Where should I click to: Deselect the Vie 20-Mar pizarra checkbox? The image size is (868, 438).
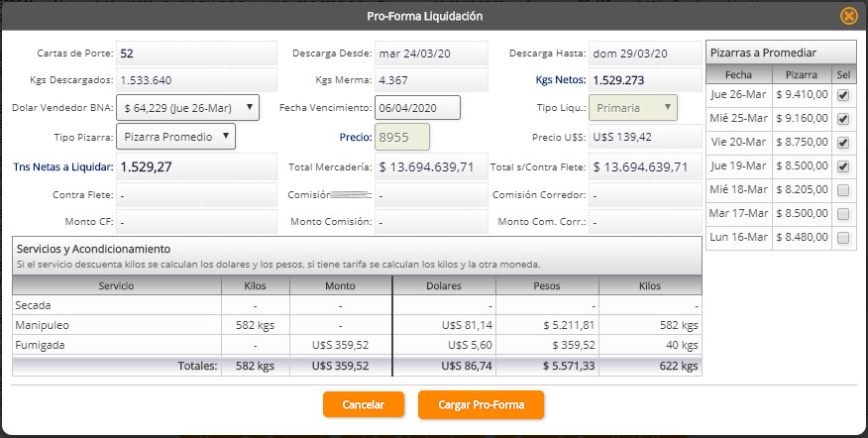tap(843, 143)
